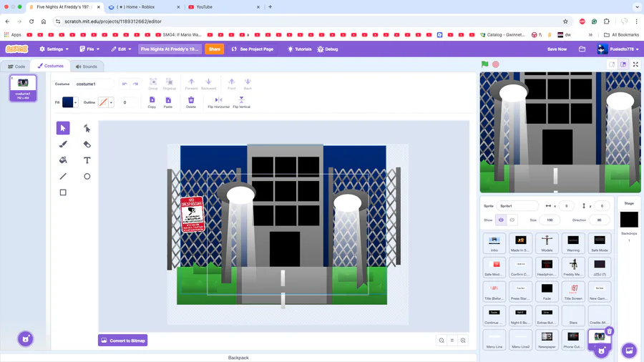Switch to Home - Roblox browser tab
The width and height of the screenshot is (644, 362).
144,7
